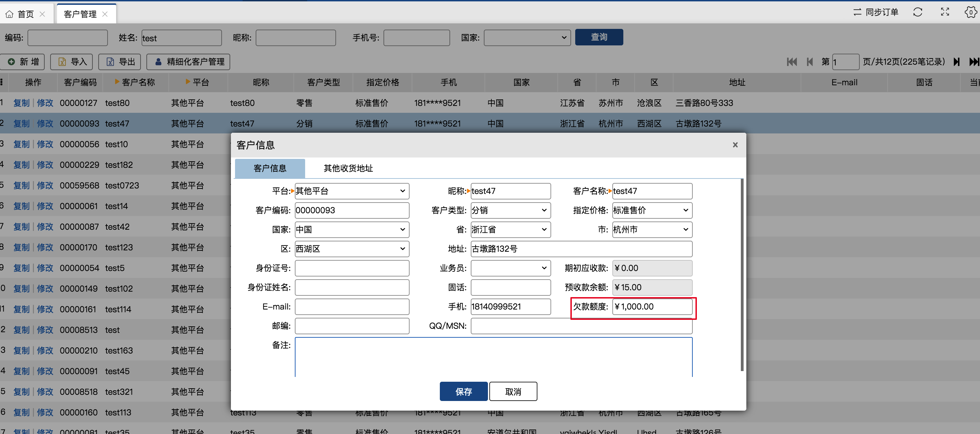Open the 平台 dropdown in dialog
Viewport: 980px width, 434px height.
[x=352, y=191]
